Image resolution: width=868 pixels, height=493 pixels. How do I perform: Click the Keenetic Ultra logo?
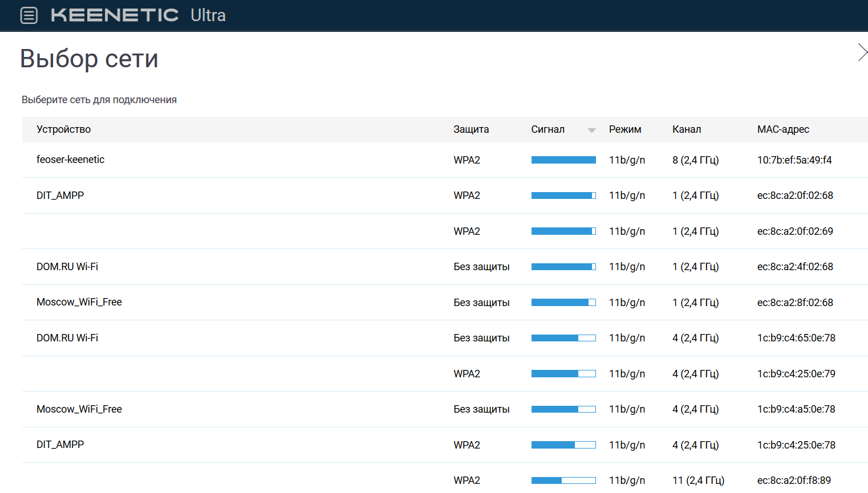click(139, 15)
